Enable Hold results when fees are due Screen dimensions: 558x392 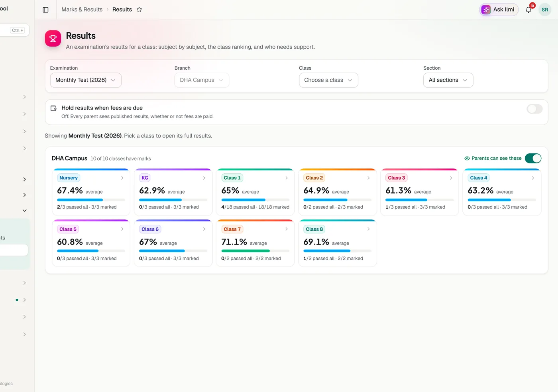pyautogui.click(x=534, y=109)
